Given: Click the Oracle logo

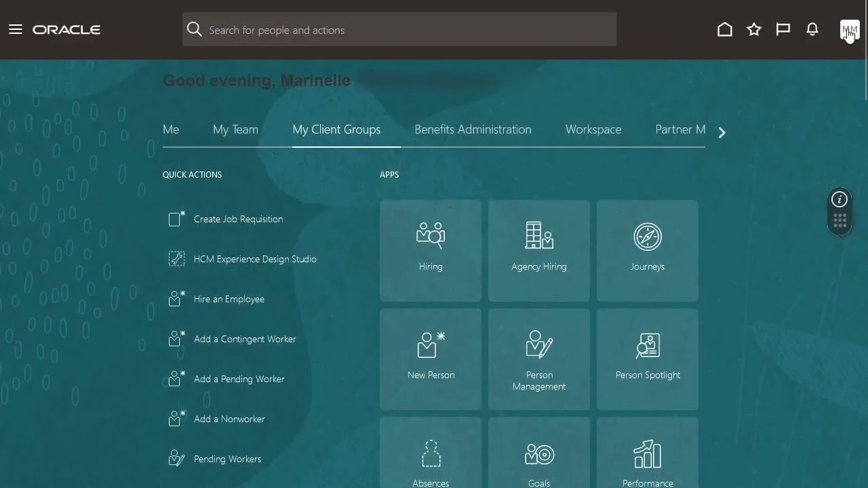Looking at the screenshot, I should click(x=66, y=30).
